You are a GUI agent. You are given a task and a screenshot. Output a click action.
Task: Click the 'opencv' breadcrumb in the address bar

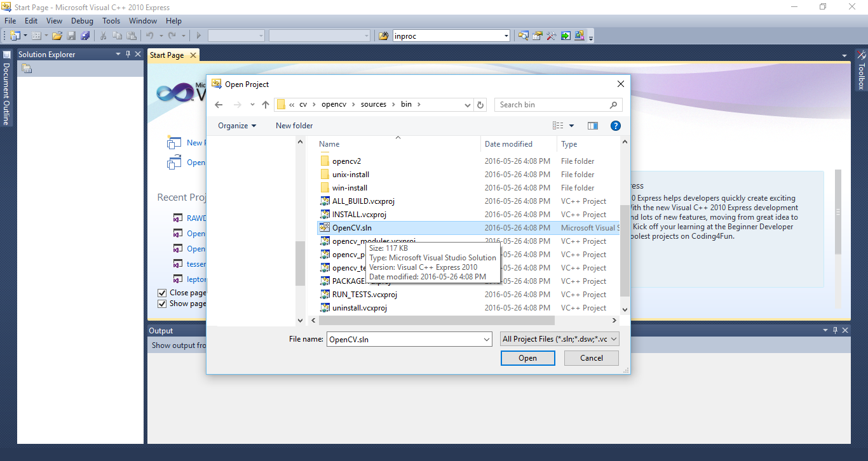coord(334,105)
